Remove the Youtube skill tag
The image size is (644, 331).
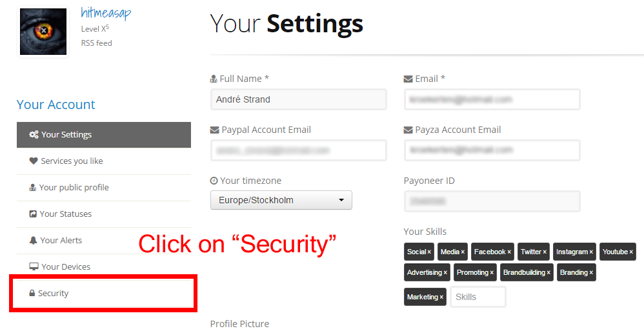[x=631, y=252]
